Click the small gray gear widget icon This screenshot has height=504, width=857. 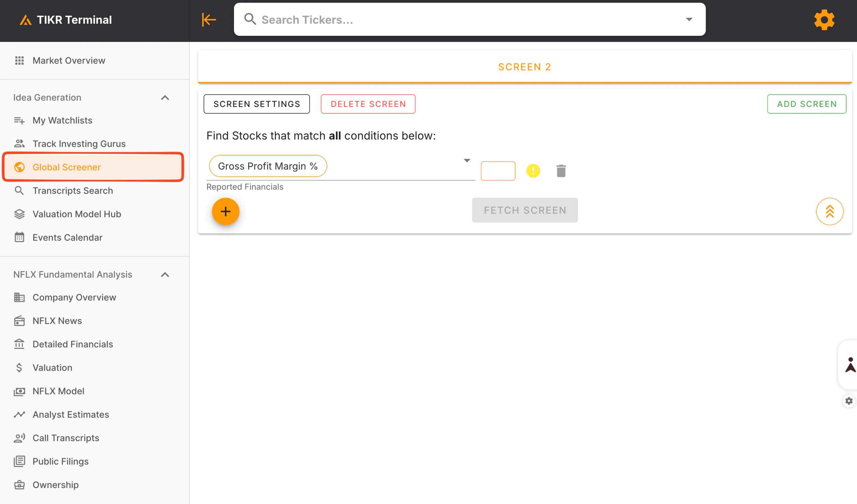point(849,401)
